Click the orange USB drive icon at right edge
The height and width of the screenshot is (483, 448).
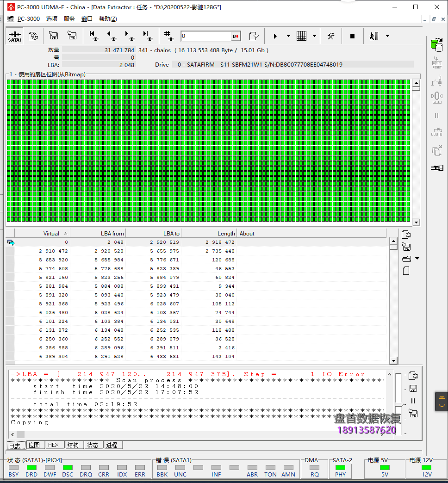(442, 402)
